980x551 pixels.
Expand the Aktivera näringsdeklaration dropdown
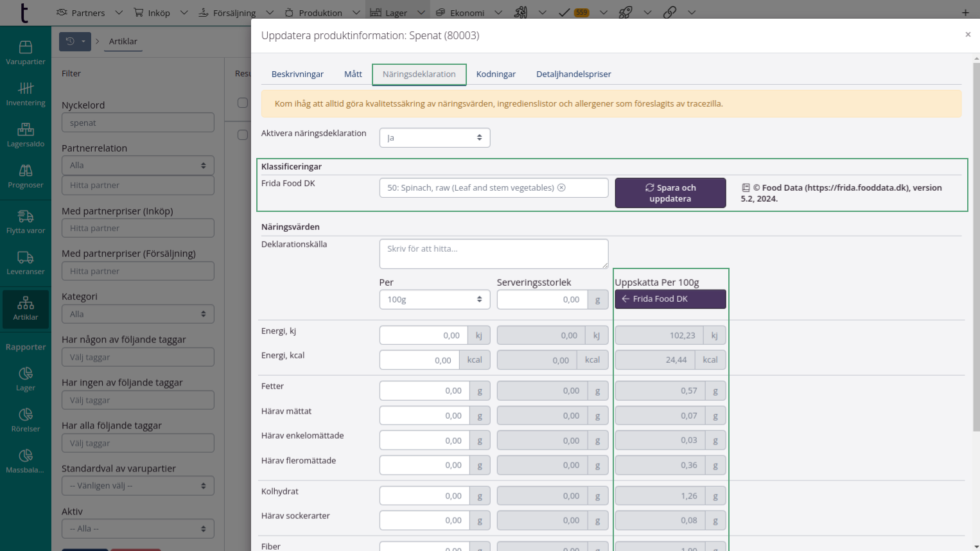pos(435,137)
